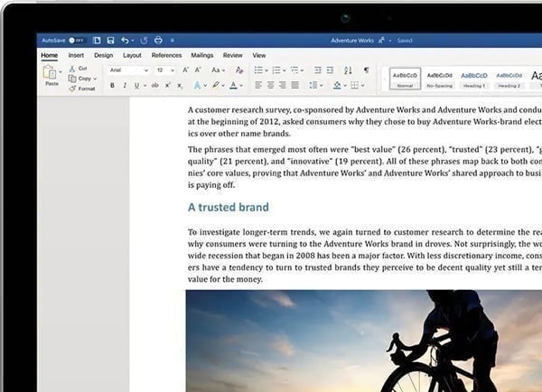Image resolution: width=542 pixels, height=392 pixels.
Task: Align text right
Action: (x=283, y=85)
